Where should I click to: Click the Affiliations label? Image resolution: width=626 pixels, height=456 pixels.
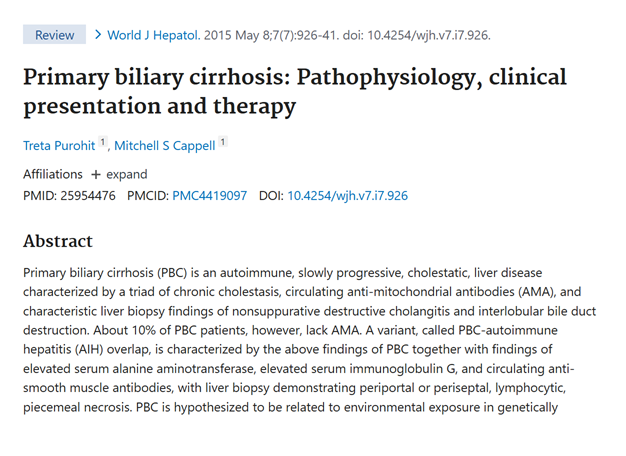tap(53, 174)
